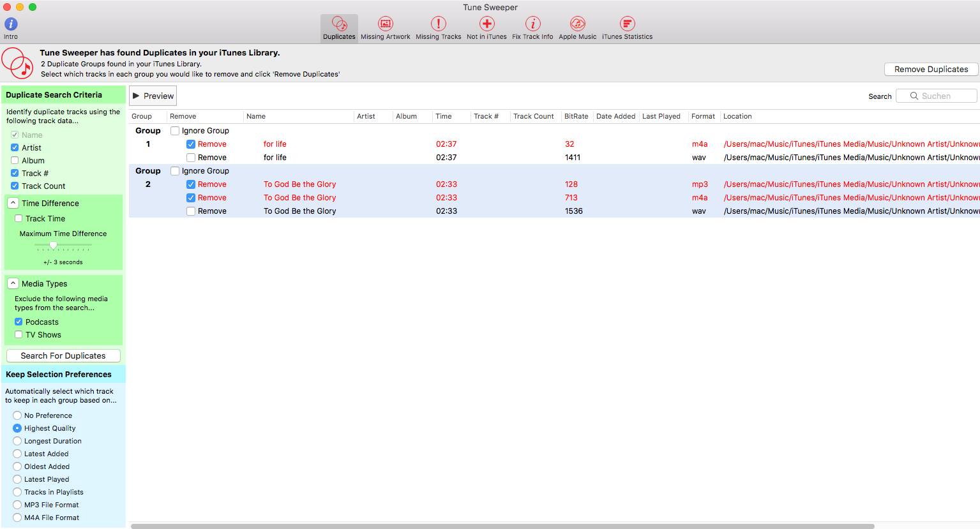Open the Intro info icon
Screen dimensions: 980x529
pos(11,24)
